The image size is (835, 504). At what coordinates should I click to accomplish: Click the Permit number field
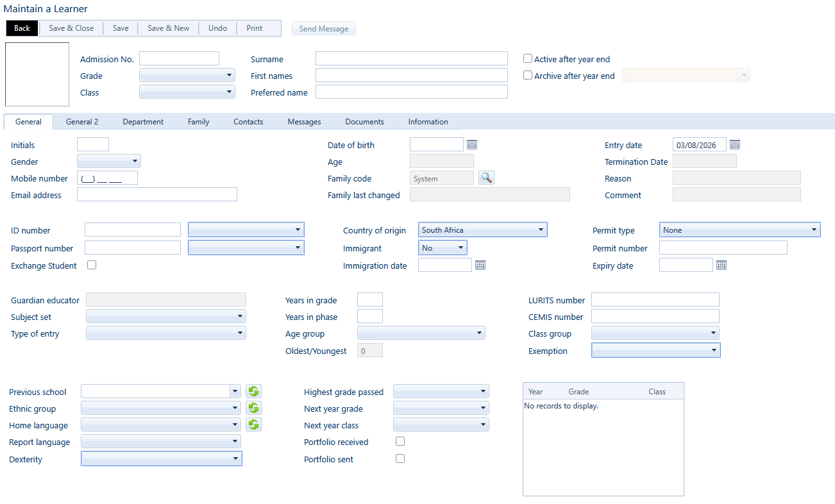click(723, 248)
